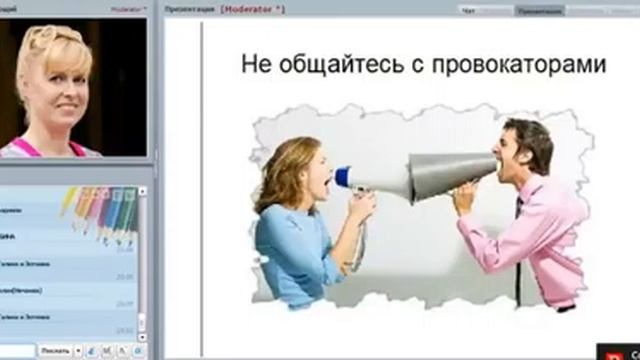
Task: Click the pen icon right of Послать
Action: click(91, 351)
